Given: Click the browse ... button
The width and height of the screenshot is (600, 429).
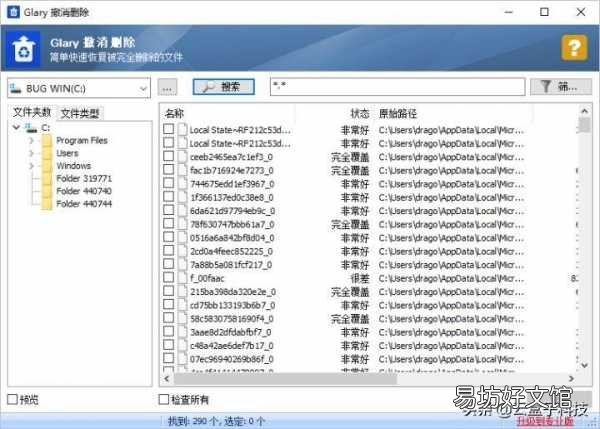Looking at the screenshot, I should pyautogui.click(x=167, y=88).
